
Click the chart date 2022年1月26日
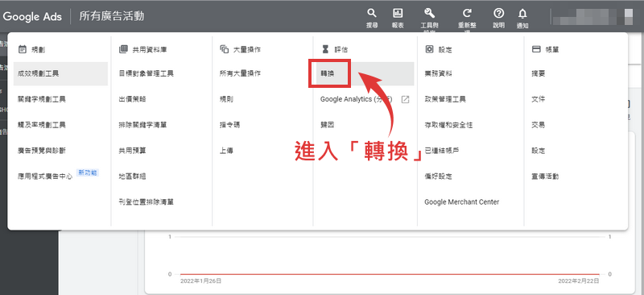(x=201, y=281)
